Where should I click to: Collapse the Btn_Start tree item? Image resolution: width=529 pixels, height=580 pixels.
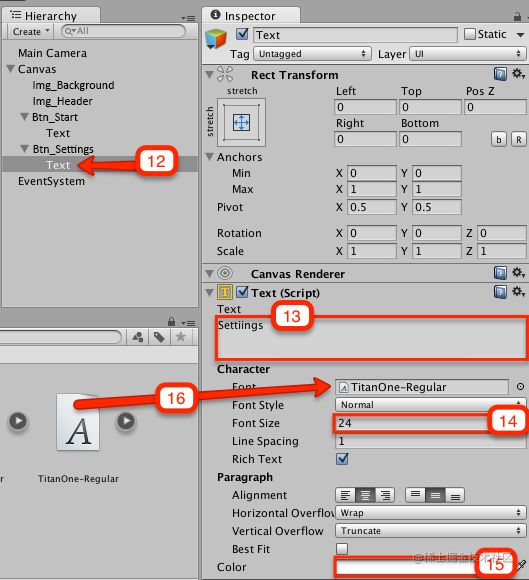pyautogui.click(x=25, y=117)
